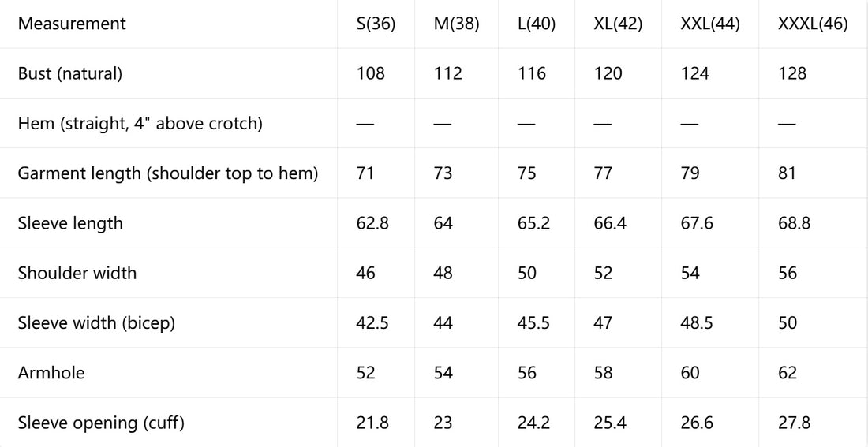
Task: Click the Sleeve opening (cuff) row label
Action: pyautogui.click(x=101, y=423)
